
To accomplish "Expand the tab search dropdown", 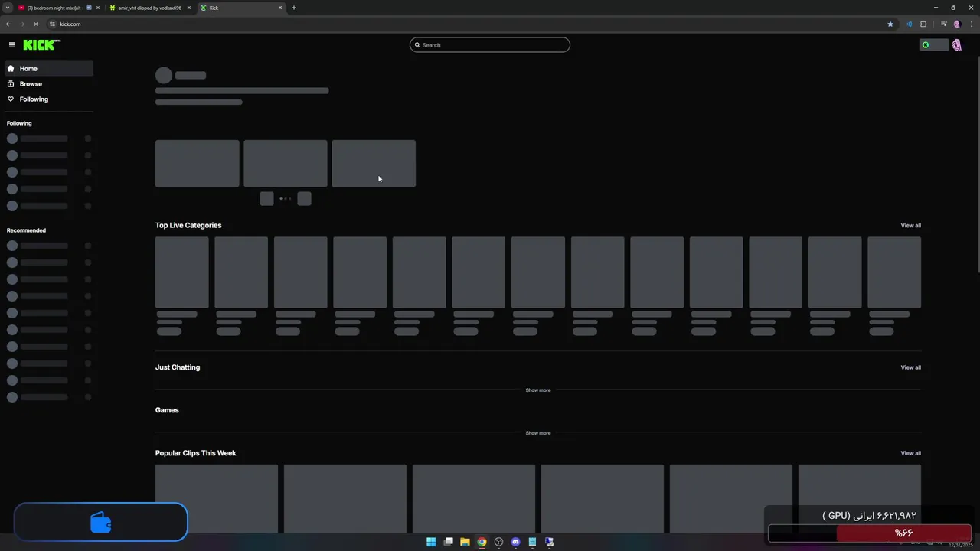I will 7,8.
